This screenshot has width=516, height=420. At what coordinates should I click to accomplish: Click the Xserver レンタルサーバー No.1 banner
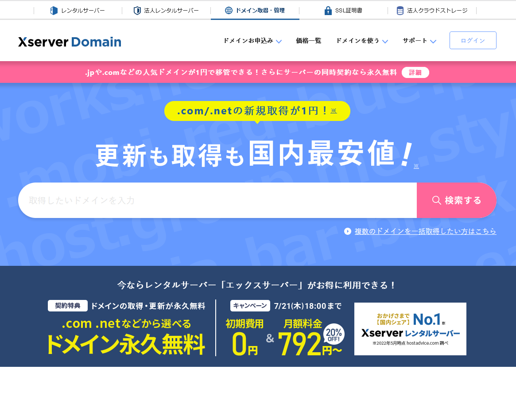point(410,329)
